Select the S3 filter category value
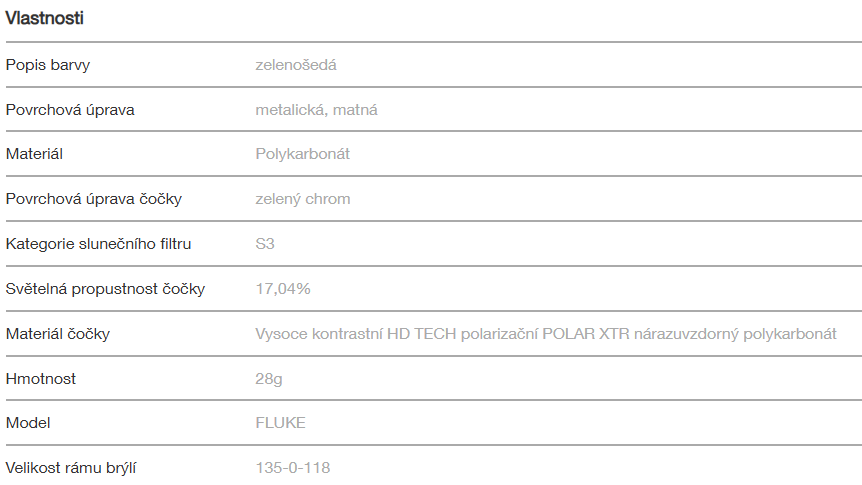Screen dimensions: 862x485 (x=265, y=243)
